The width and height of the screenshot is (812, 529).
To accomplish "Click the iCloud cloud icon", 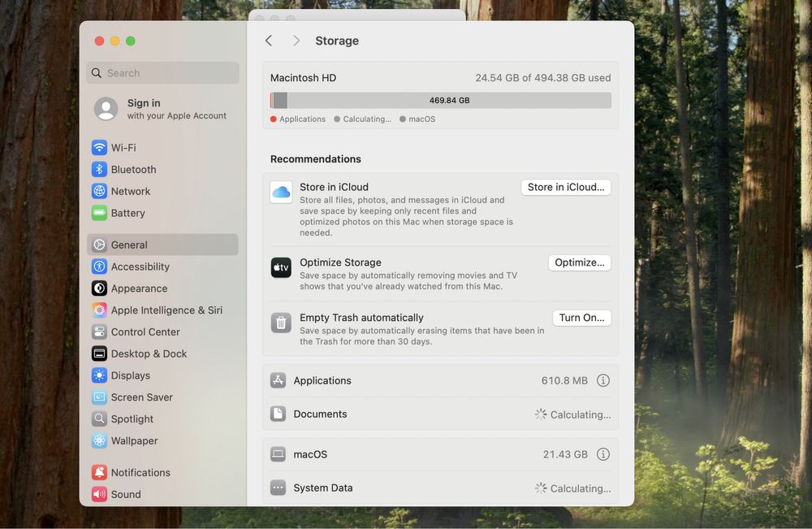I will coord(281,193).
